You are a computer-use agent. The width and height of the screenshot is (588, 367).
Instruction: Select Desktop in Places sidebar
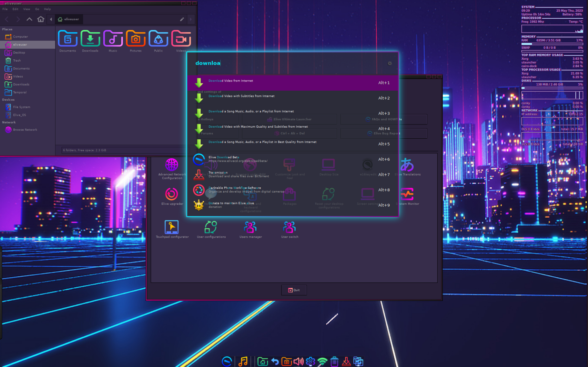(x=27, y=53)
